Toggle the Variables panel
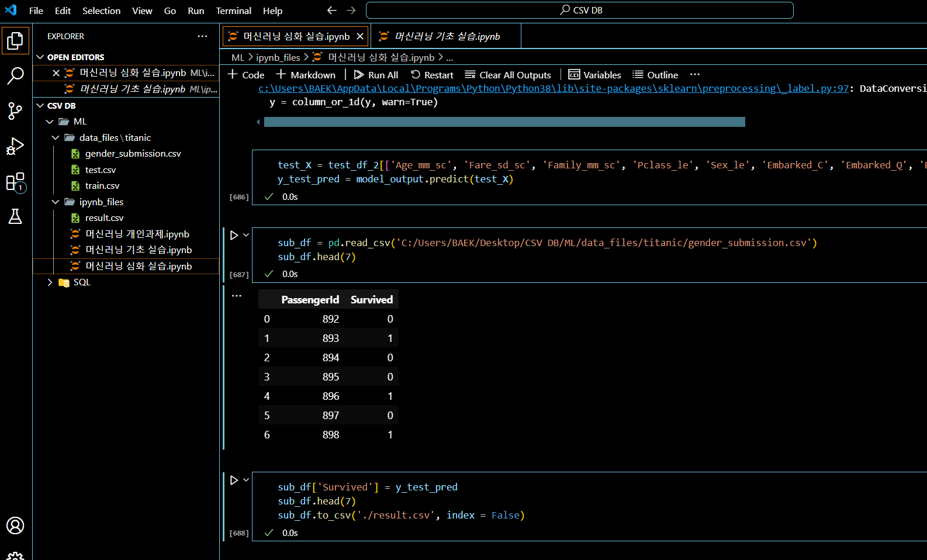 point(594,75)
